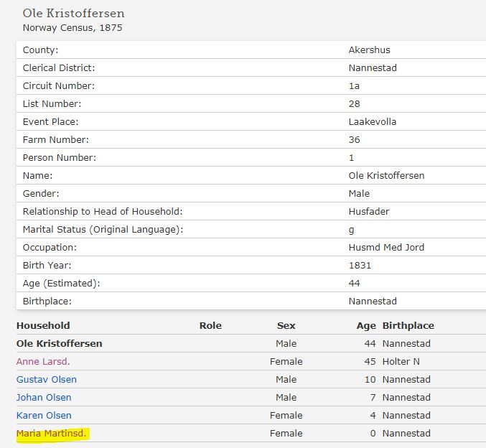Click Relationship to Head of Household label
Screen dimensions: 486x448
(x=103, y=212)
